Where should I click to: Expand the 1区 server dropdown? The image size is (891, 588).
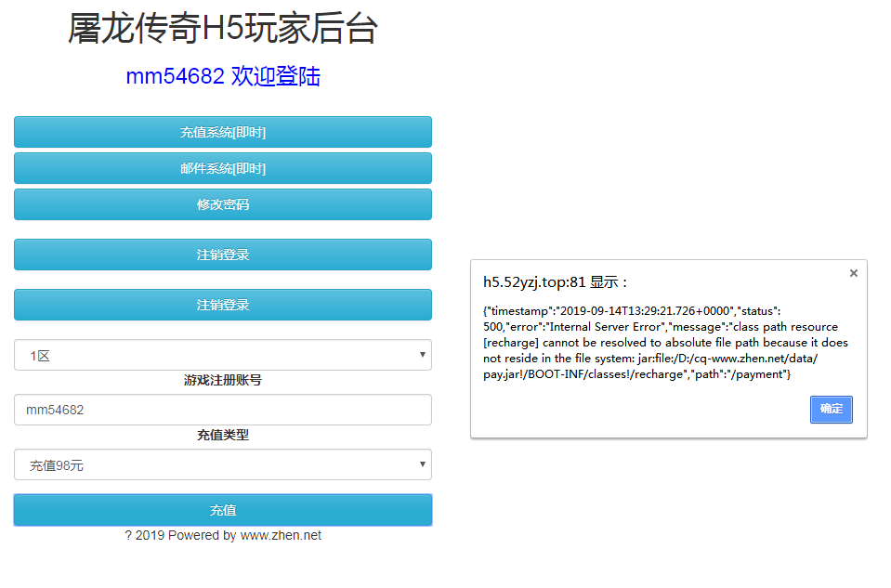point(223,355)
